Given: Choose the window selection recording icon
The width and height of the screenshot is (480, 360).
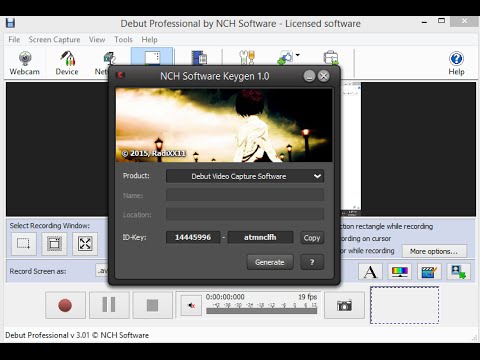Looking at the screenshot, I should (54, 244).
